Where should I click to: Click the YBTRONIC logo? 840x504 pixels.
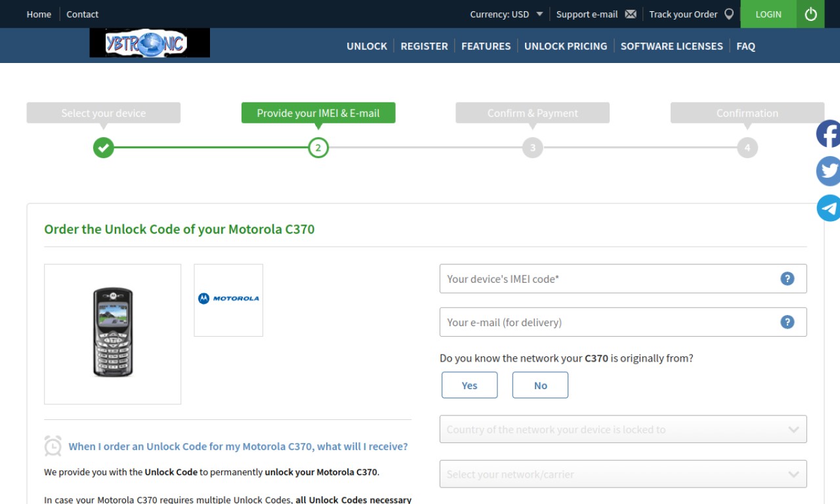click(x=150, y=43)
